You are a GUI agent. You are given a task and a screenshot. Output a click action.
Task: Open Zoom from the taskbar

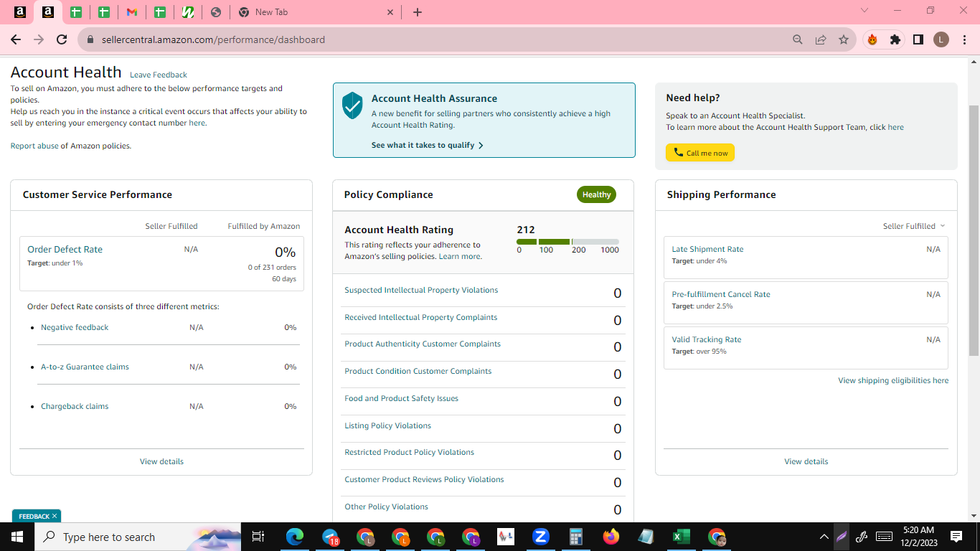(x=541, y=537)
